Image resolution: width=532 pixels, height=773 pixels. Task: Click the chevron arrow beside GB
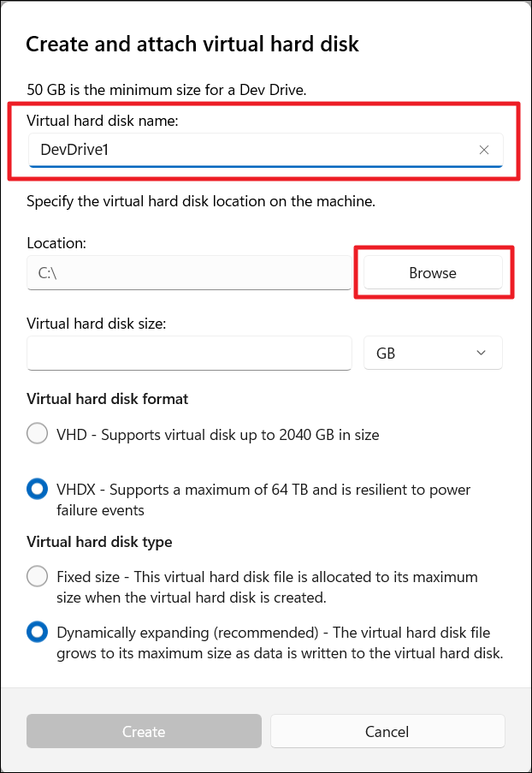481,353
